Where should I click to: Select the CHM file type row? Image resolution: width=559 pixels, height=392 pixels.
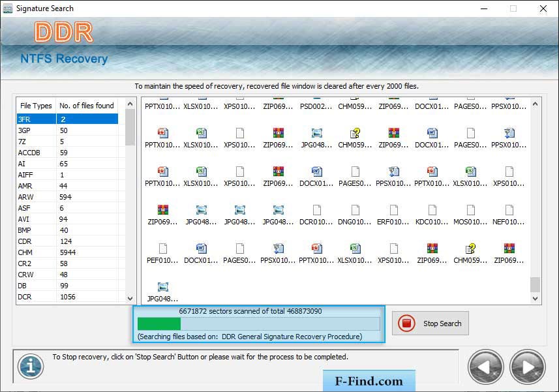[67, 252]
